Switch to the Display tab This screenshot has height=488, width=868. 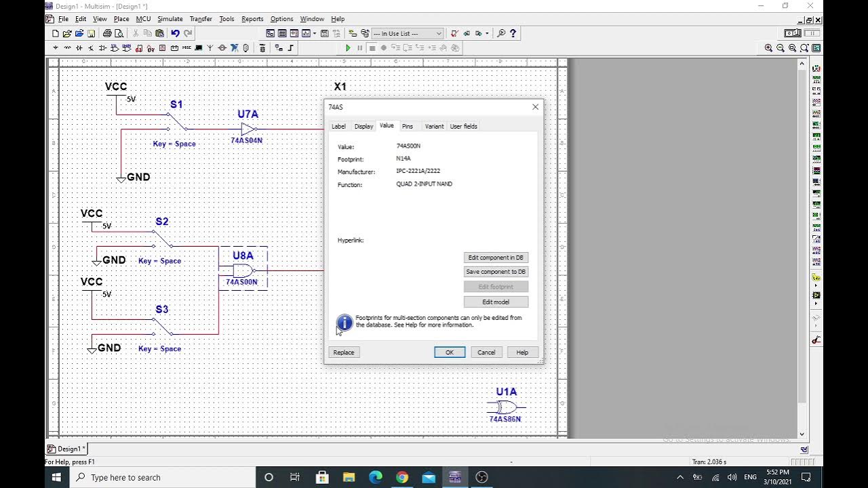coord(363,126)
